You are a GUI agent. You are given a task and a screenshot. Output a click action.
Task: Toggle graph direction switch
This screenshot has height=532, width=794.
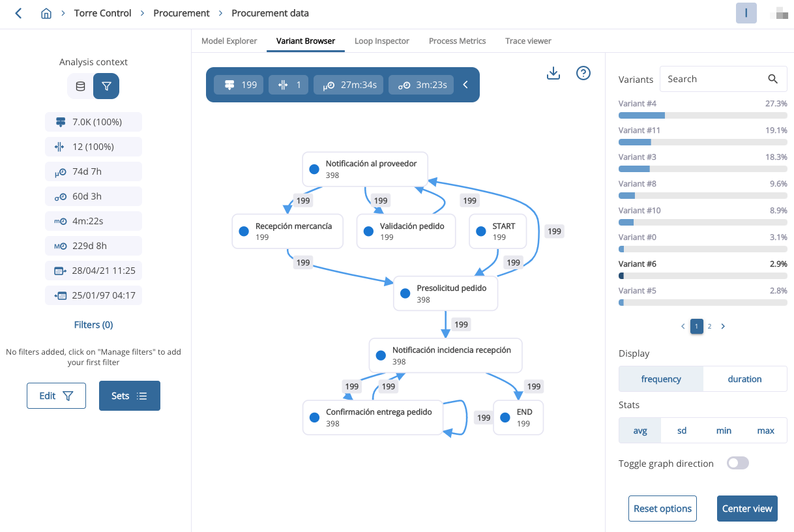click(738, 464)
